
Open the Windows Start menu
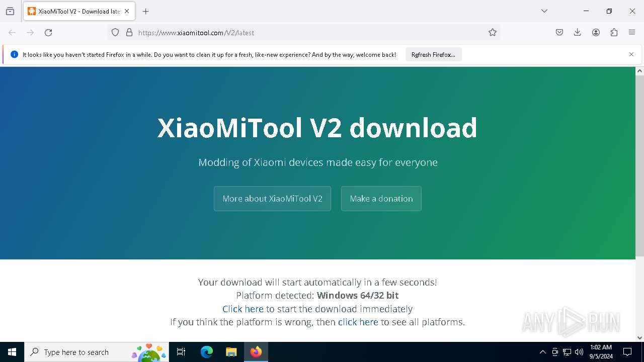(12, 352)
